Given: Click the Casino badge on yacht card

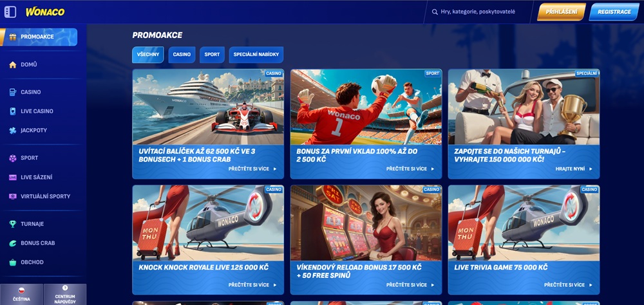Looking at the screenshot, I should [x=274, y=73].
